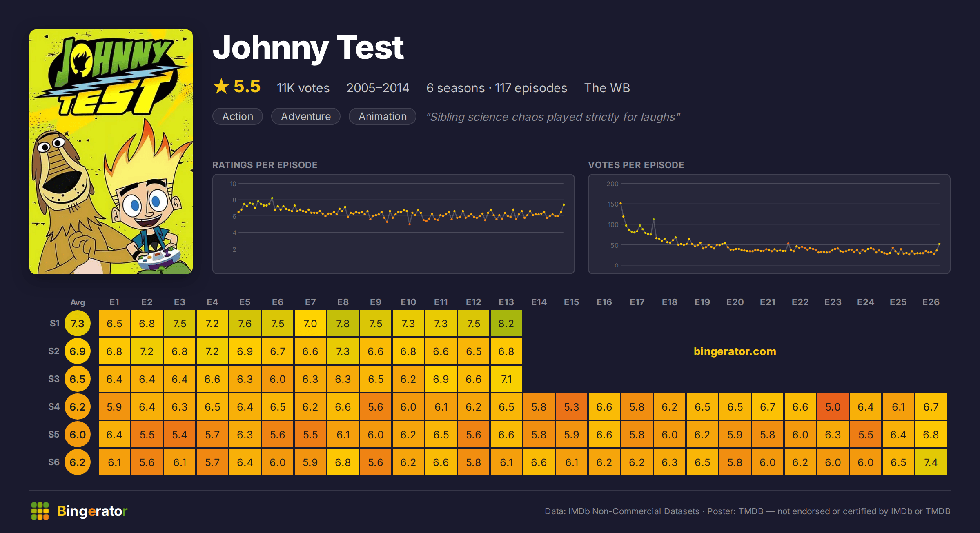Select the Adventure genre tag

click(x=306, y=116)
